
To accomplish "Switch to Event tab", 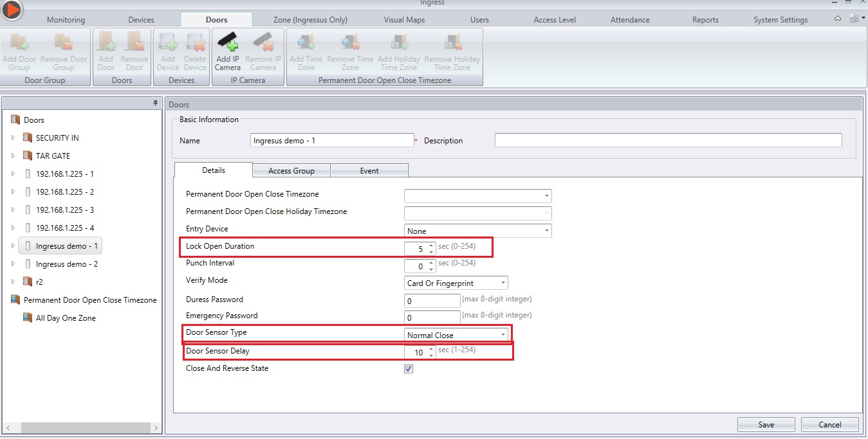I will (369, 170).
